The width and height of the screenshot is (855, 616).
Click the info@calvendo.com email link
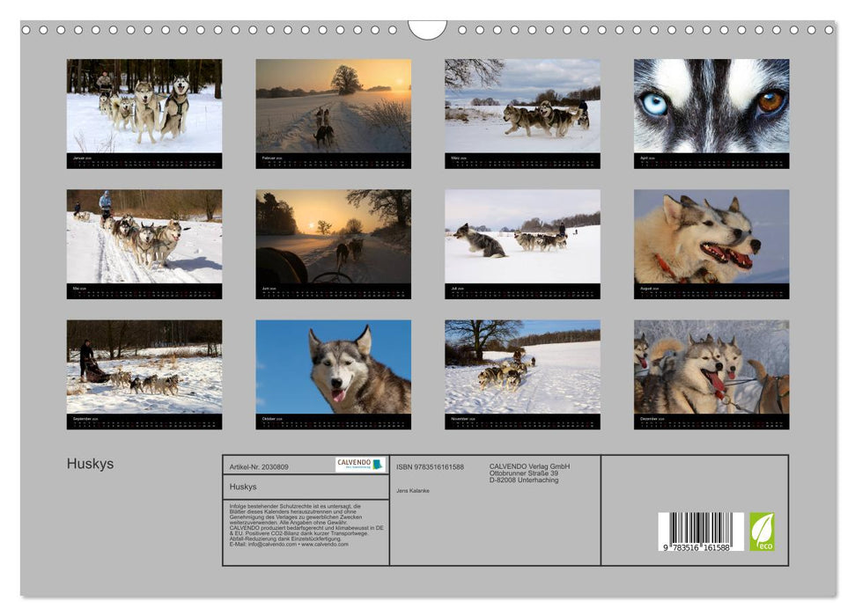coord(269,546)
